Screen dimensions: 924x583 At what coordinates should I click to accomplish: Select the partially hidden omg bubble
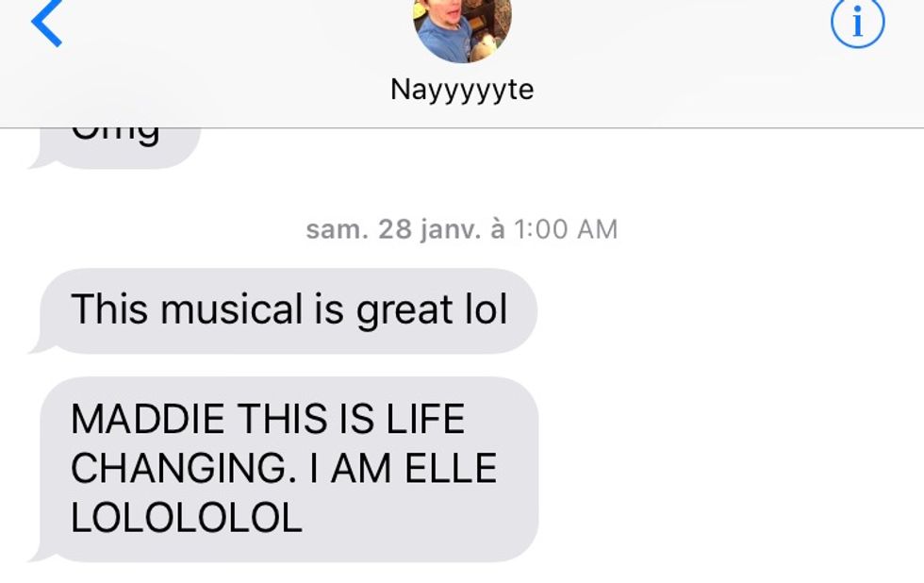[115, 147]
